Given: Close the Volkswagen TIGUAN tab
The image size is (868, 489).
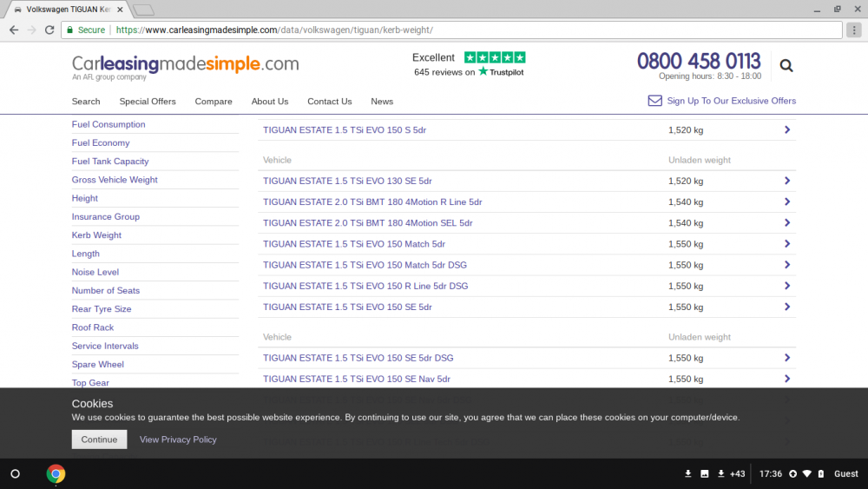Looking at the screenshot, I should click(x=120, y=10).
